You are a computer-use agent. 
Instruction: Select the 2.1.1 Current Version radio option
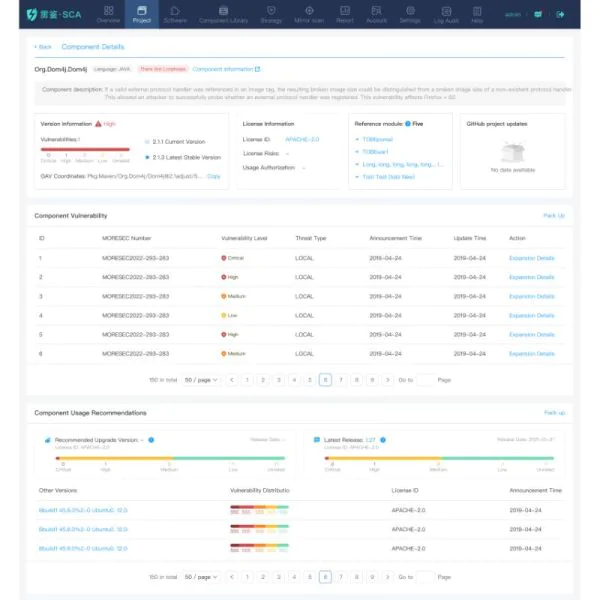(x=148, y=142)
